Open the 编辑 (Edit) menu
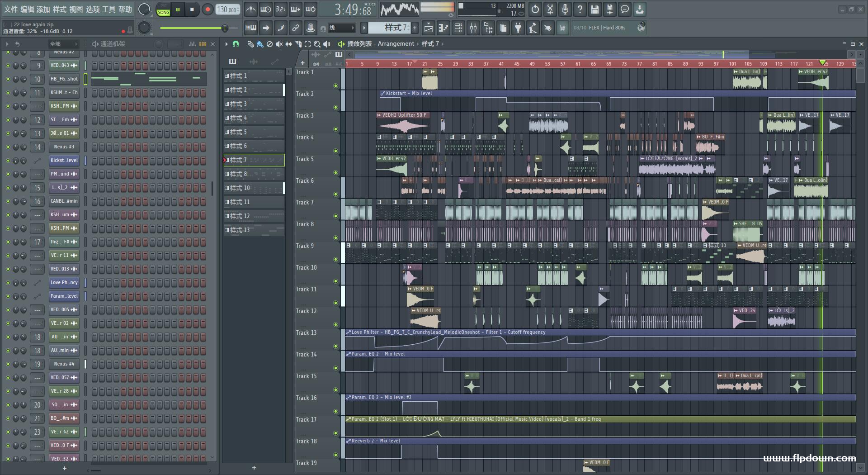Image resolution: width=868 pixels, height=475 pixels. pos(27,9)
